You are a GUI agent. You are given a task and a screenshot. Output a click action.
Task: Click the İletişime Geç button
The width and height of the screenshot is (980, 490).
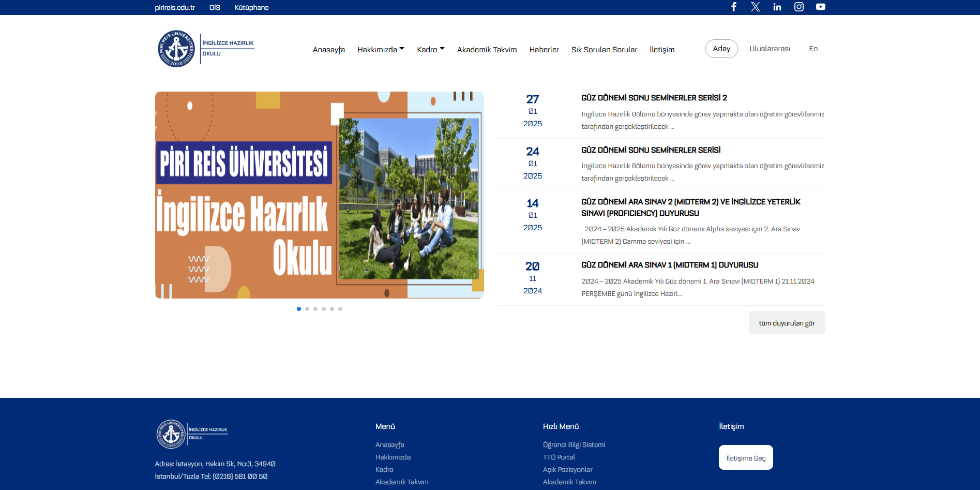(x=746, y=457)
